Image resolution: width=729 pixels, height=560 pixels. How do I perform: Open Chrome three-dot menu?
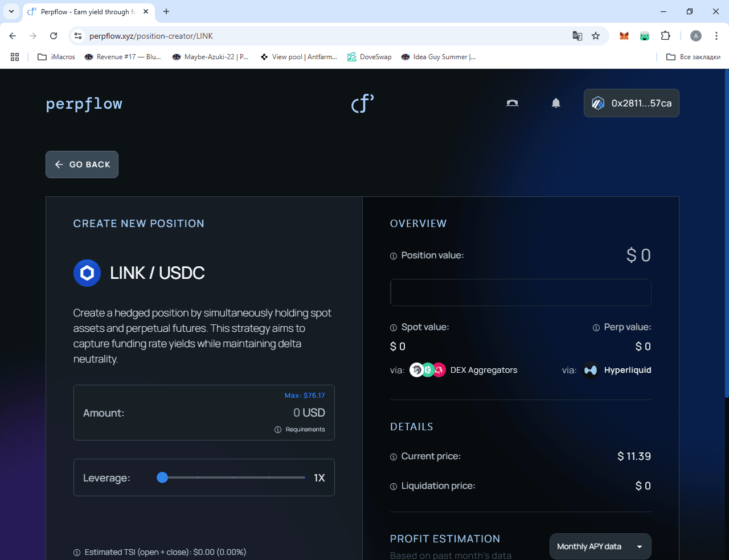point(716,36)
